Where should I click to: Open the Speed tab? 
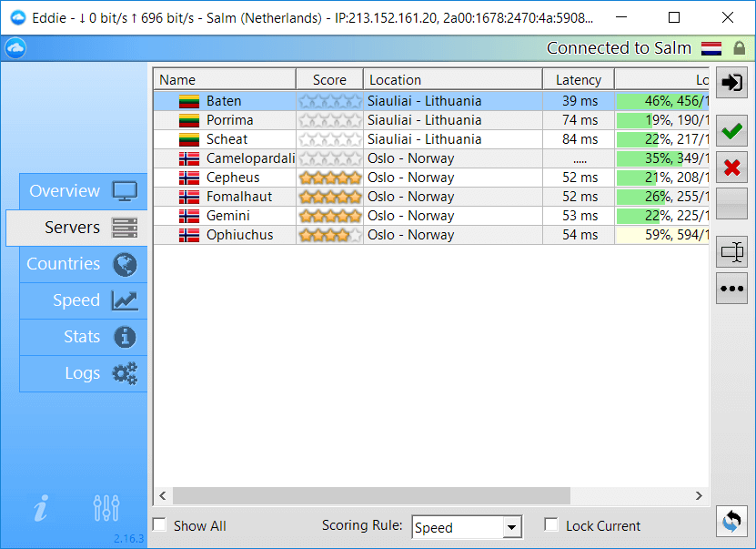click(x=84, y=300)
